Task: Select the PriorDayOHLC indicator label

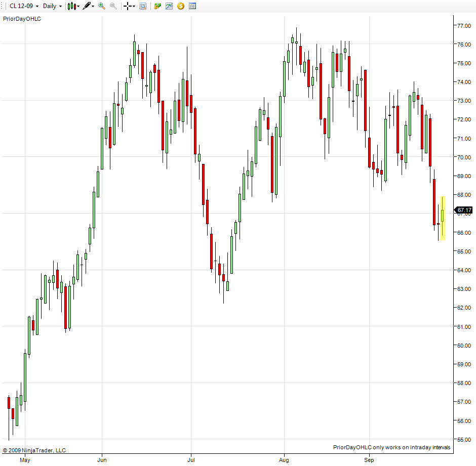Action: (x=22, y=19)
